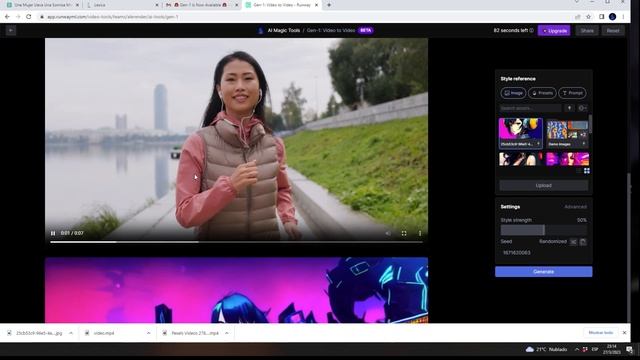Image resolution: width=640 pixels, height=360 pixels.
Task: Close the Gen-1 Video to Video tab
Action: point(316,5)
